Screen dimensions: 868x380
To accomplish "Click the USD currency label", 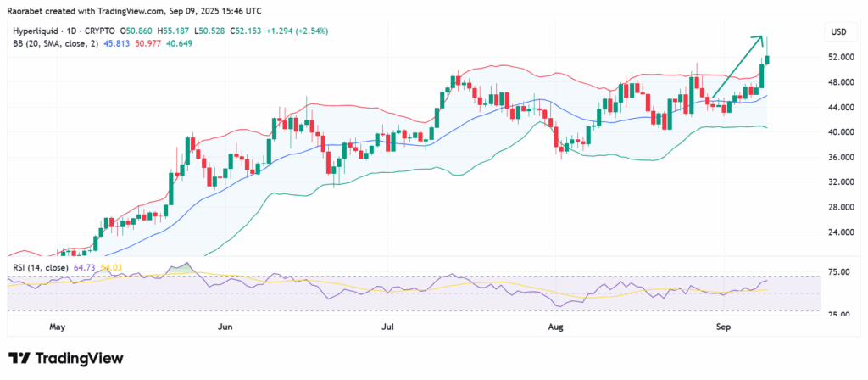I will coord(838,32).
